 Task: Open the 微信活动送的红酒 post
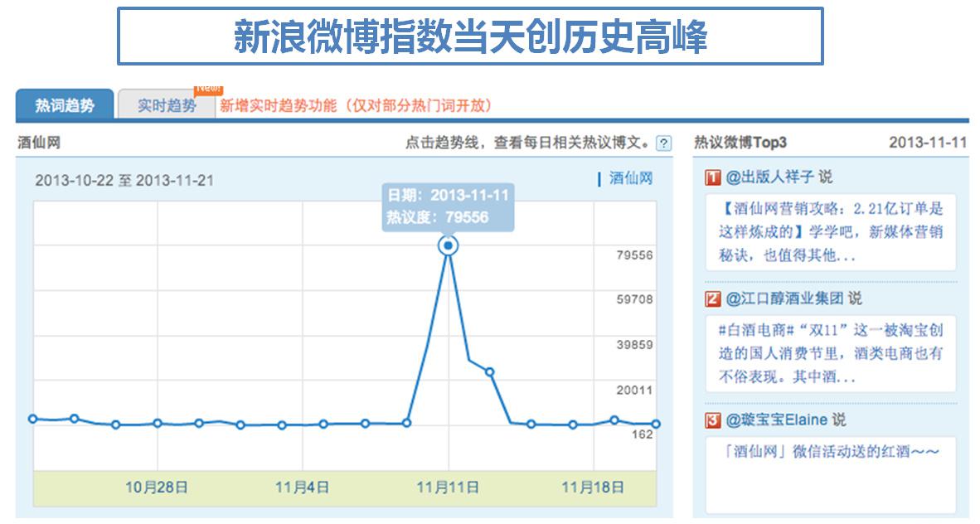pos(831,475)
